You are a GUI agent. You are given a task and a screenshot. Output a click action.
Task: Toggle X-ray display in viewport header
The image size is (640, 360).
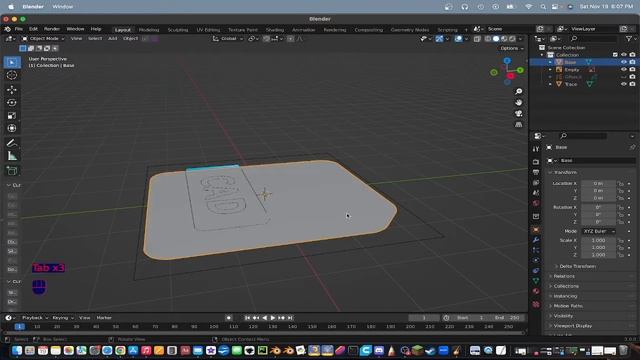[477, 39]
